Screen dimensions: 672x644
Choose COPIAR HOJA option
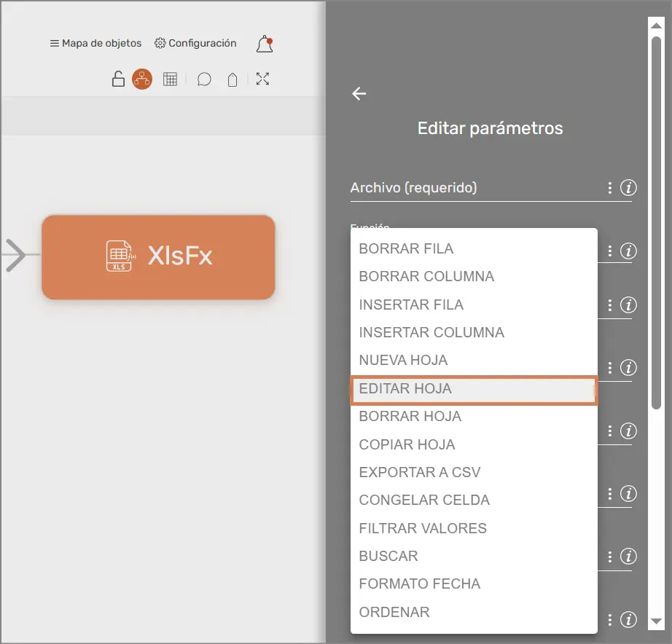tap(474, 444)
